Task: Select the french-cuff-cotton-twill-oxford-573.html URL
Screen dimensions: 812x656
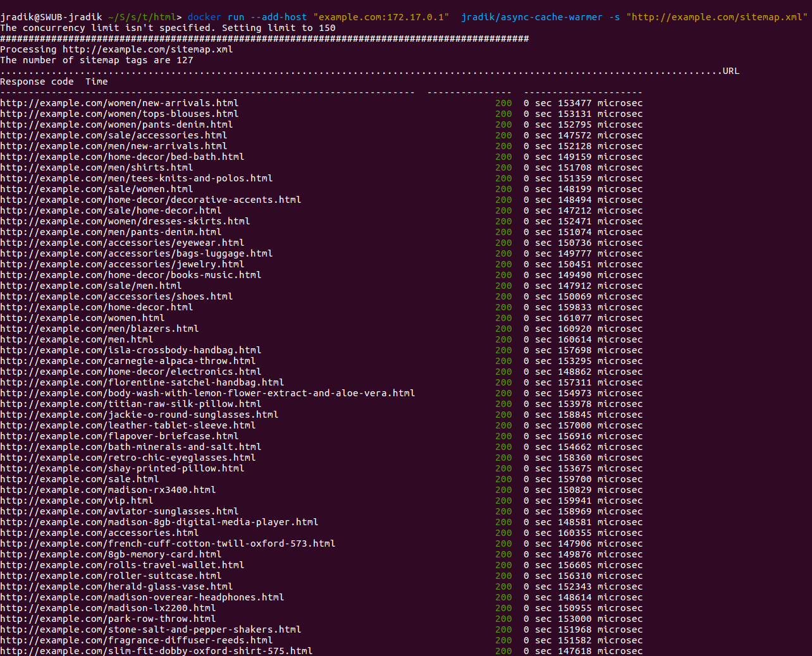Action: point(168,544)
